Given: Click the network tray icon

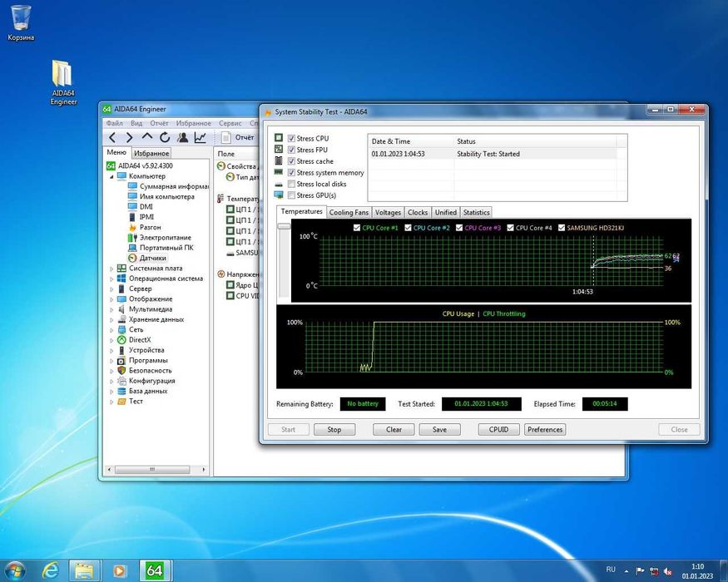Looking at the screenshot, I should click(x=654, y=571).
